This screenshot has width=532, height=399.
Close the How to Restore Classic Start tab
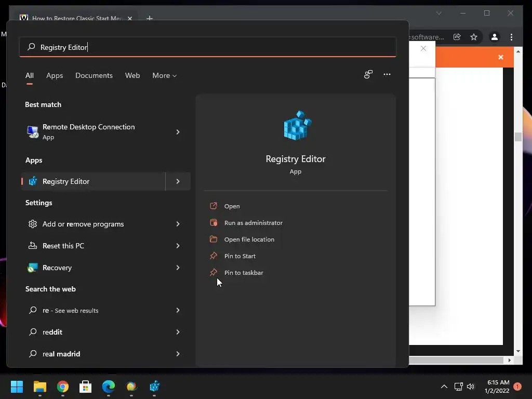(x=129, y=18)
